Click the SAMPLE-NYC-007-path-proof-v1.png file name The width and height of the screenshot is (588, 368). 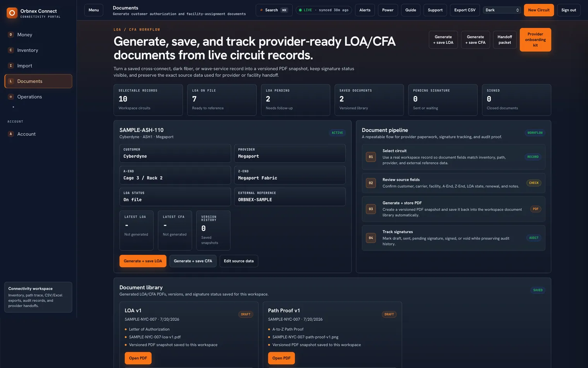[305, 337]
